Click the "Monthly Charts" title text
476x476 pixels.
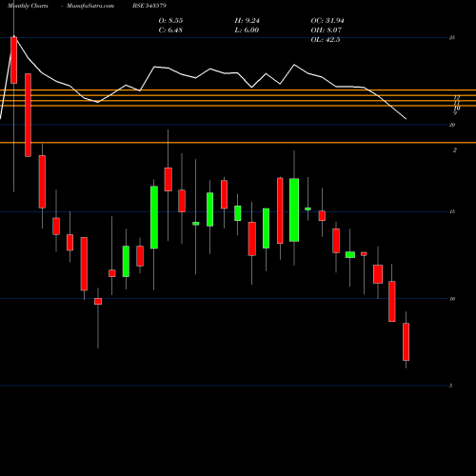[28, 6]
